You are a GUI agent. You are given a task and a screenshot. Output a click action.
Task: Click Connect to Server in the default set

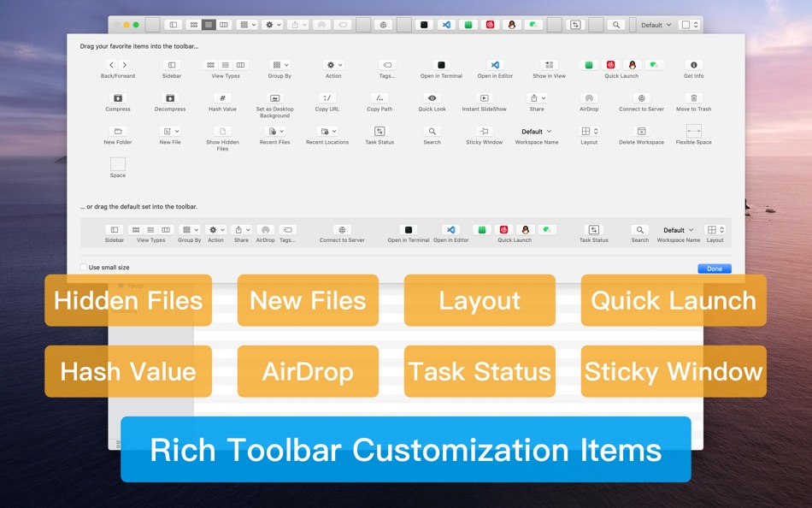342,230
